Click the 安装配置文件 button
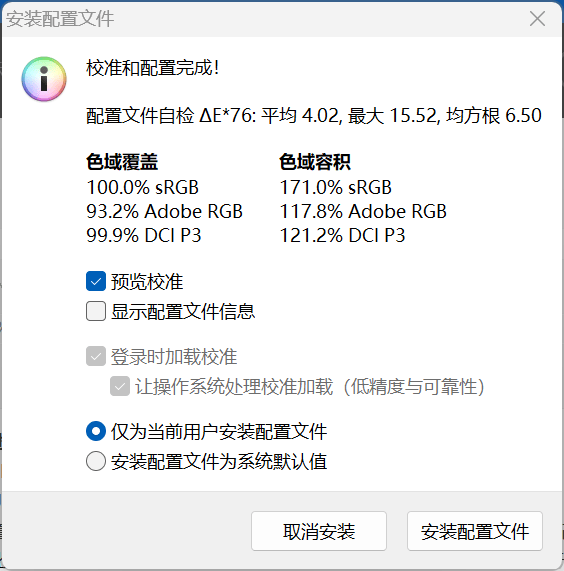The image size is (564, 571). point(475,531)
